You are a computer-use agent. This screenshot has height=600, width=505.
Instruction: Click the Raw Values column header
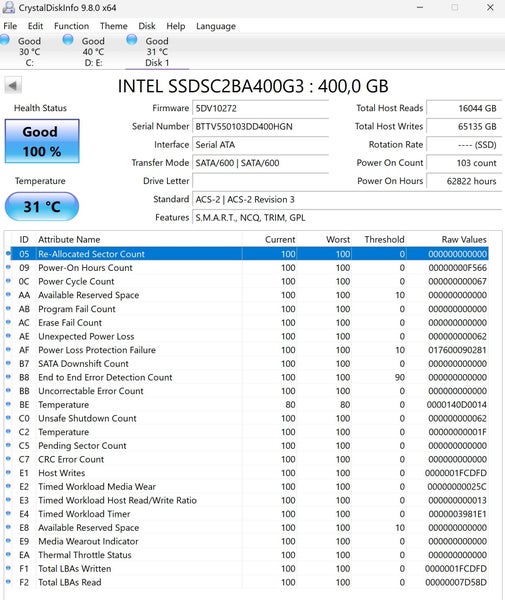point(464,240)
